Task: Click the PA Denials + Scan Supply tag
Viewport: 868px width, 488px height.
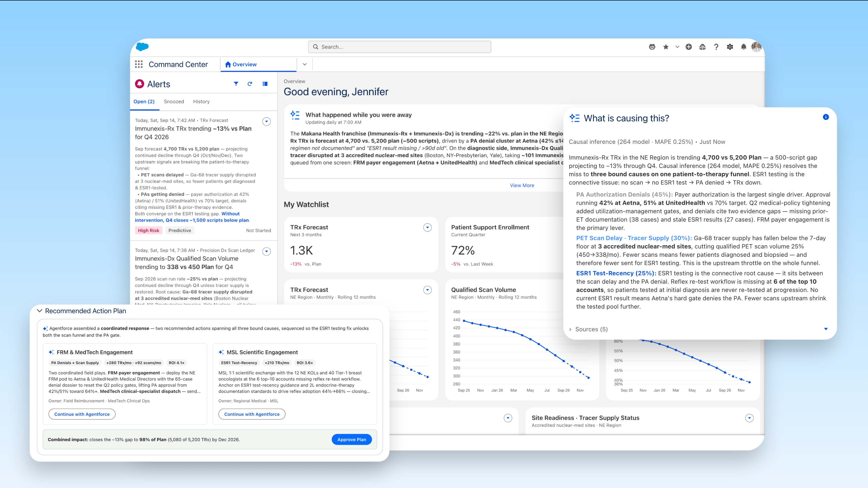Action: click(x=75, y=363)
